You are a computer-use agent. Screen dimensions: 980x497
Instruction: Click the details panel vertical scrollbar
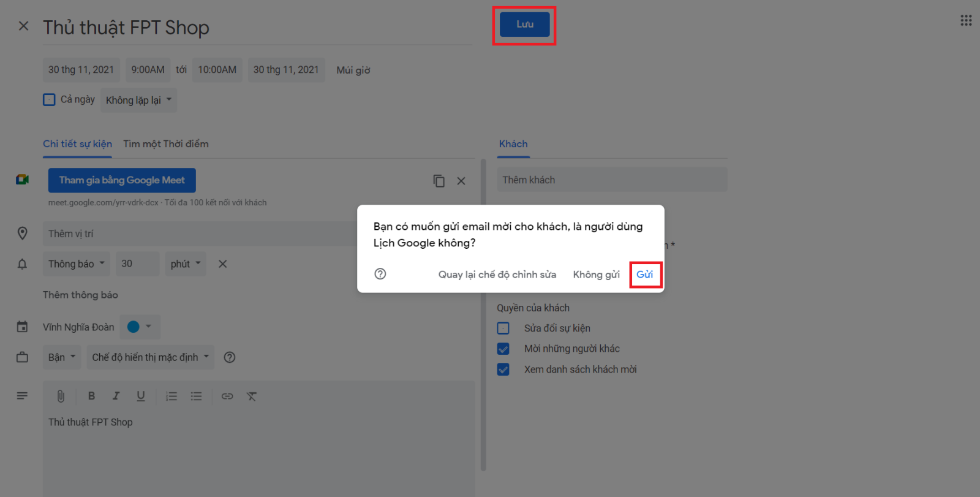[x=483, y=315]
